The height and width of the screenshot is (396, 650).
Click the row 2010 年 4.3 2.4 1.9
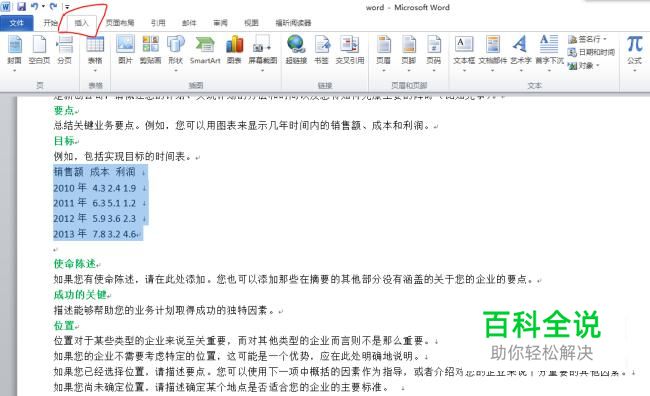tap(95, 187)
